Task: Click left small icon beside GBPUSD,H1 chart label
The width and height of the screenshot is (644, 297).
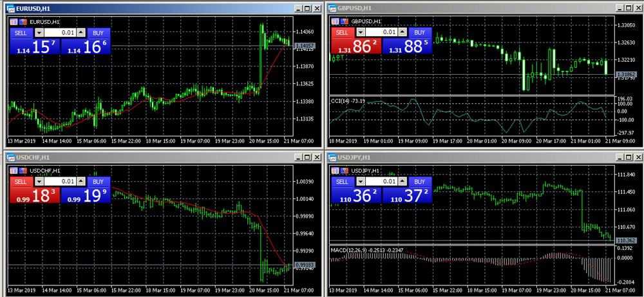Action: coord(337,21)
